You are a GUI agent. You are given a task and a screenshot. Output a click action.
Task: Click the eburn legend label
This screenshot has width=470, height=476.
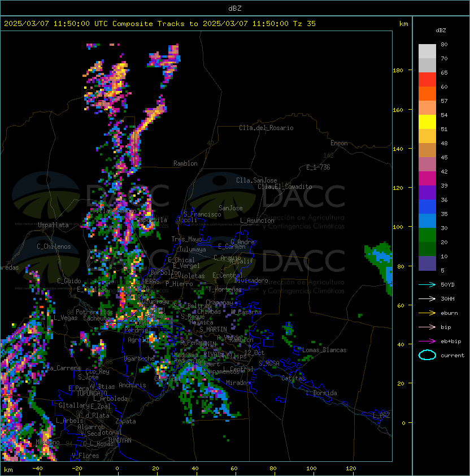point(449,313)
